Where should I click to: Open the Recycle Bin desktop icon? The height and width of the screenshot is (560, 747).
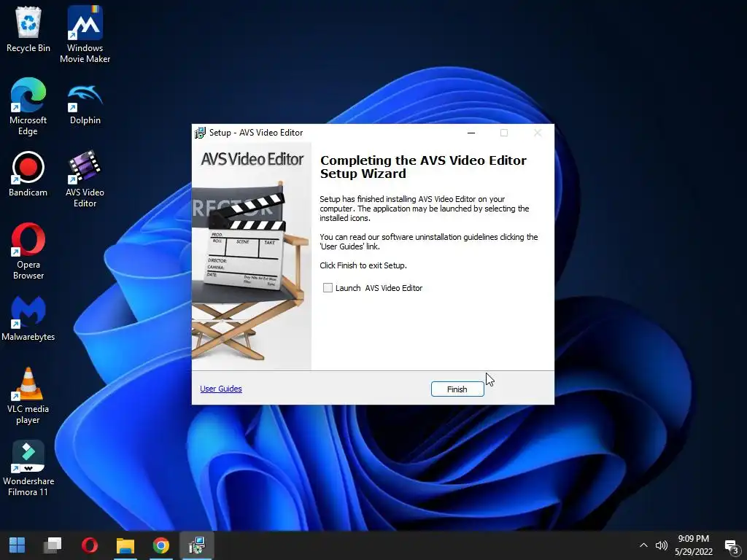(28, 29)
